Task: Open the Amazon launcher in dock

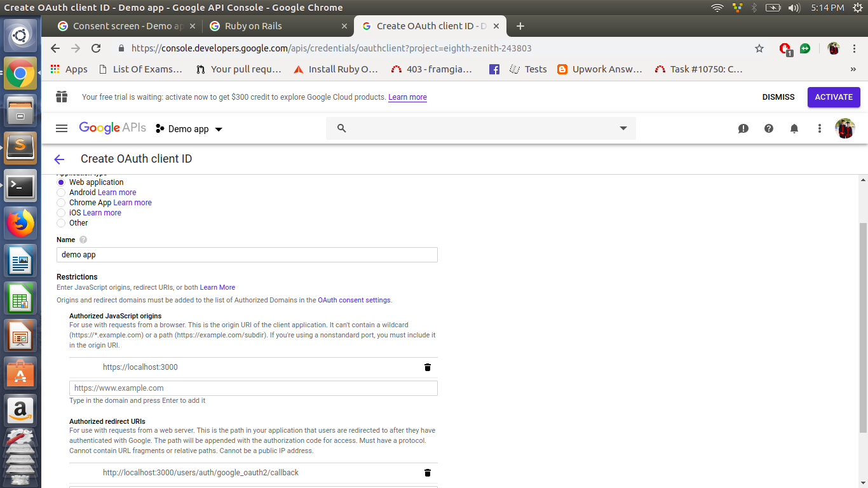Action: (20, 410)
